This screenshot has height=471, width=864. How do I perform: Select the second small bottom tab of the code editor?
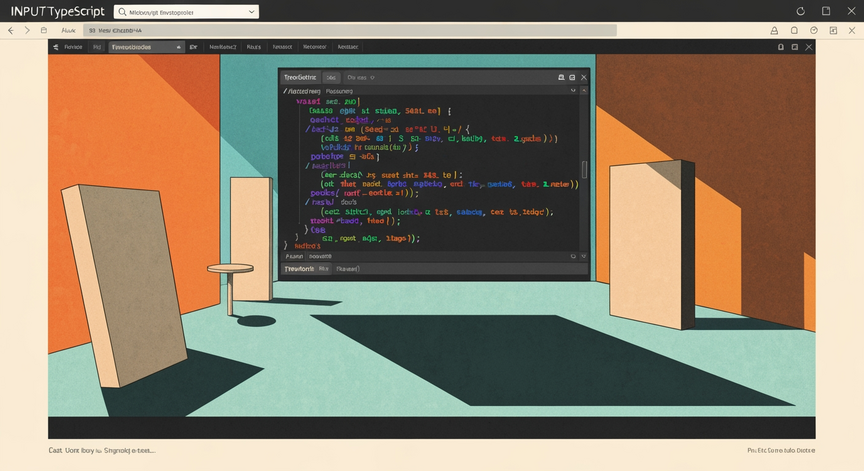323,269
